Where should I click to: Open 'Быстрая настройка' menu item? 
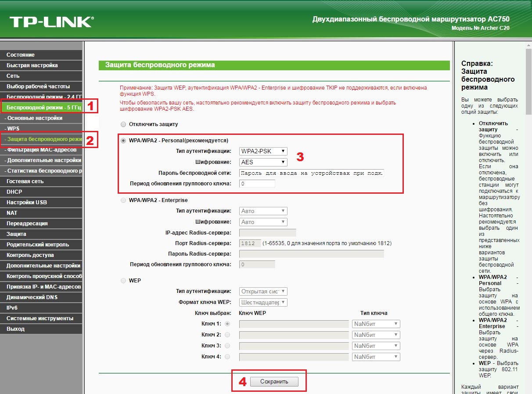click(41, 65)
